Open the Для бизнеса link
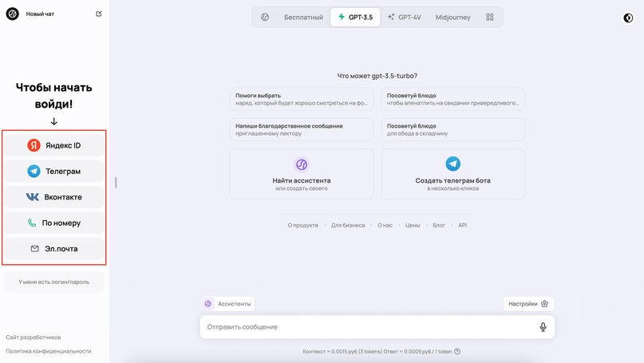Viewport: 644px width, 363px height. point(348,225)
